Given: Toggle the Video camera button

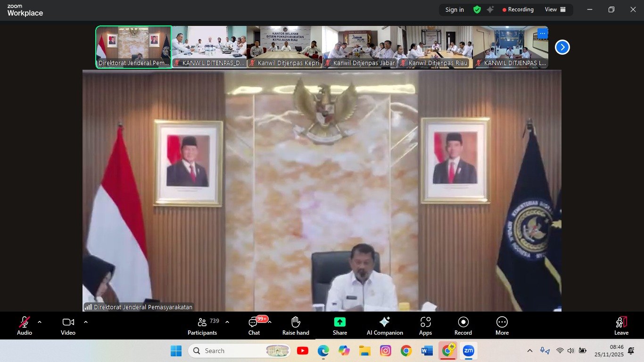Looking at the screenshot, I should coord(68,325).
